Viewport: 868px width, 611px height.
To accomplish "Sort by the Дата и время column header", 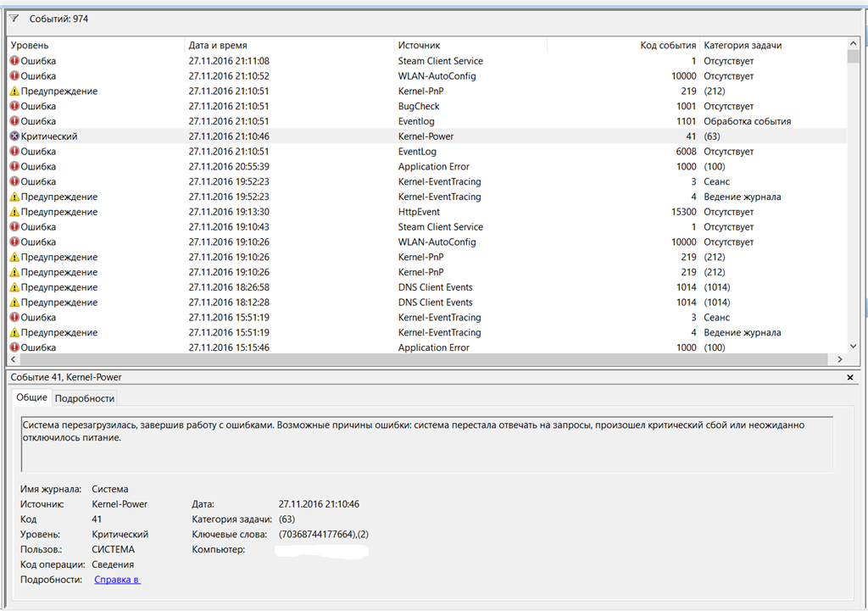I will pos(289,46).
